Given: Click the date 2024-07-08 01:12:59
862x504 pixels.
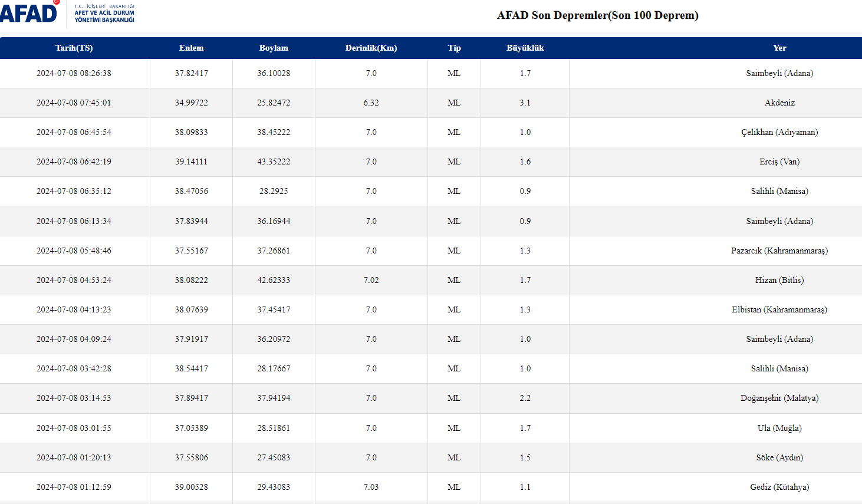Looking at the screenshot, I should click(x=74, y=487).
